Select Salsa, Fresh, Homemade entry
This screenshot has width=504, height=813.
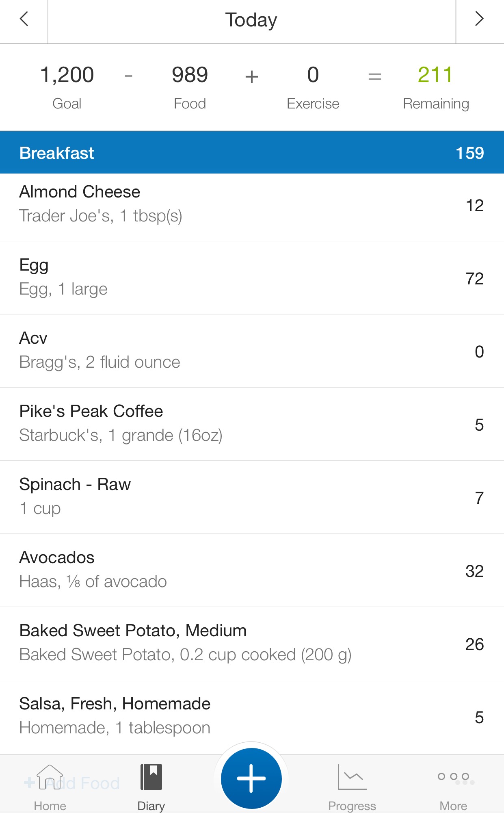[x=251, y=716]
